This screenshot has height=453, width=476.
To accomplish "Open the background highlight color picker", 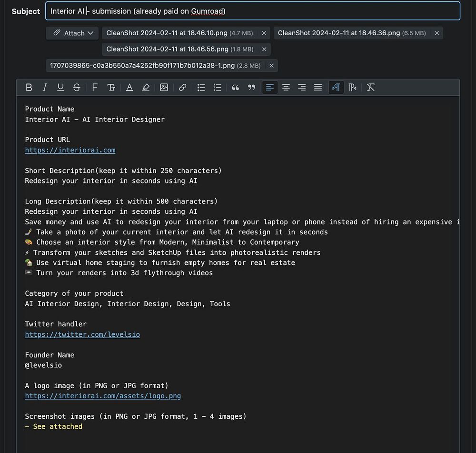I will pyautogui.click(x=146, y=88).
